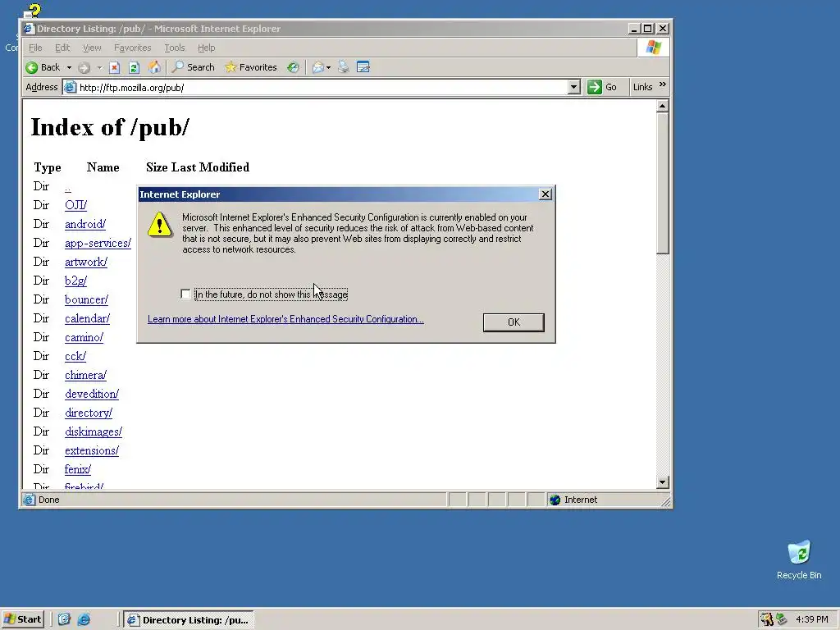Viewport: 840px width, 630px height.
Task: Click the Stop loading icon
Action: 114,67
